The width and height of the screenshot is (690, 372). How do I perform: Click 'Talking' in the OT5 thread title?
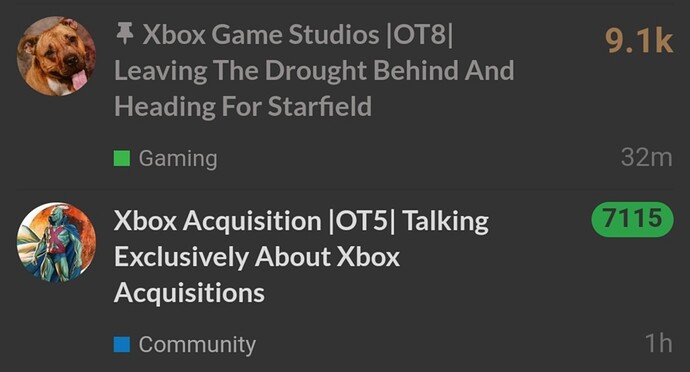pos(445,221)
